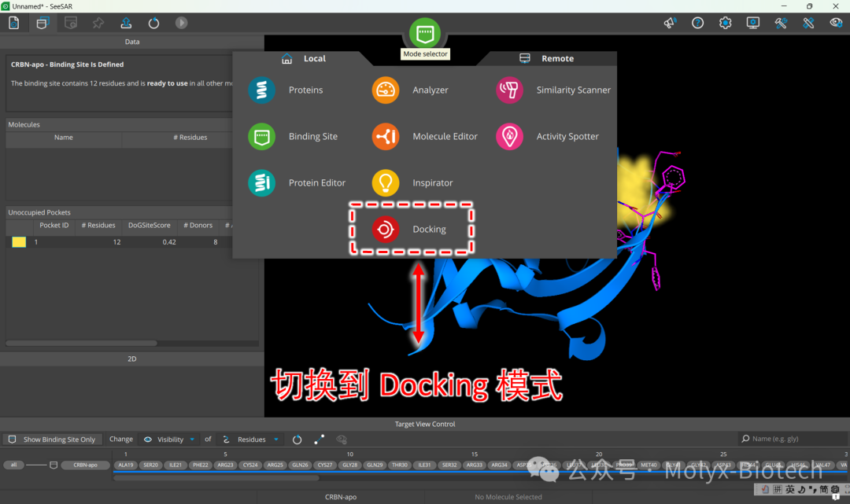This screenshot has height=504, width=850.
Task: Select residue GLN26
Action: [300, 465]
